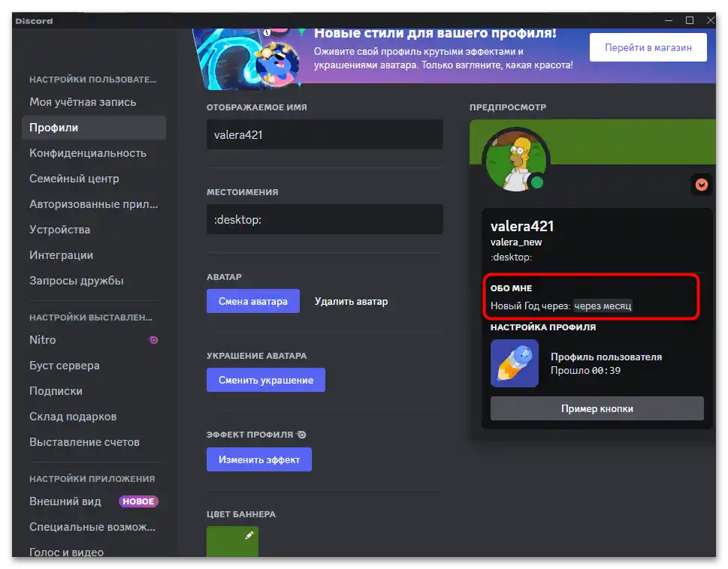Click the Новые стили для вашего профиля heading
728x569 pixels.
coord(435,33)
